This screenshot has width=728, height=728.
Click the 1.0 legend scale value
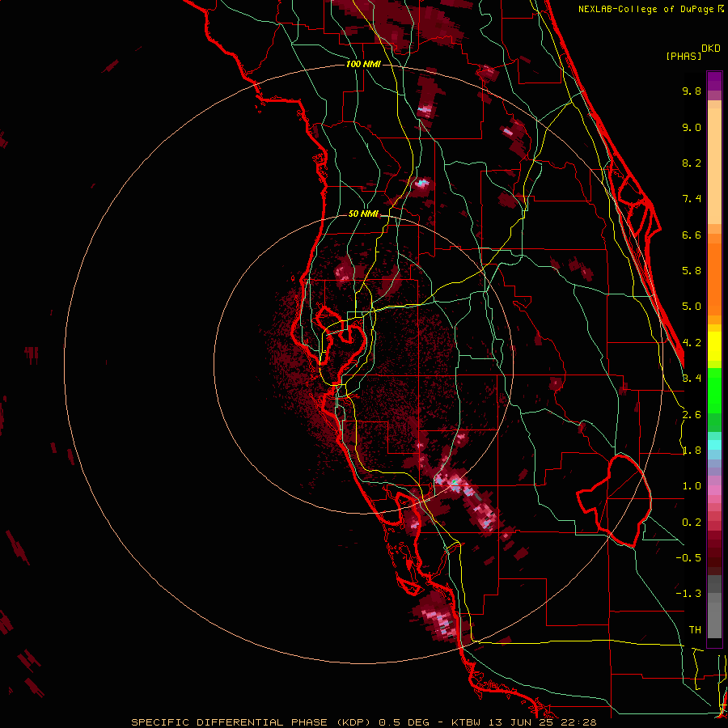point(692,486)
